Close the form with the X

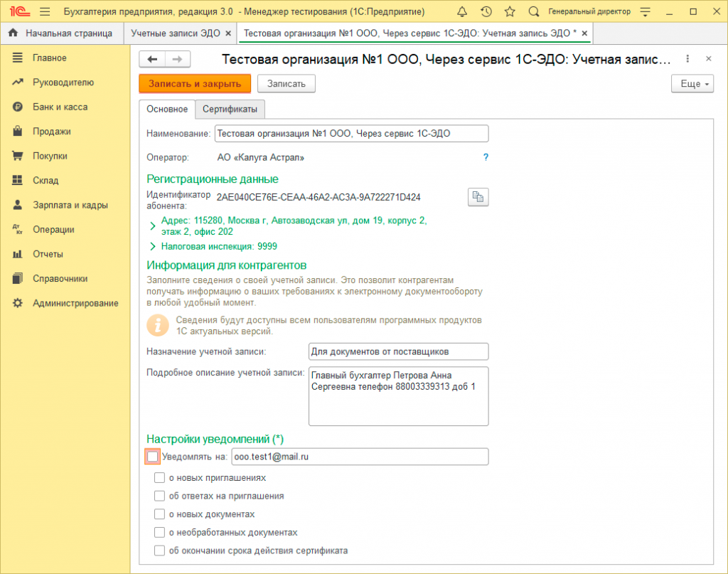point(709,58)
